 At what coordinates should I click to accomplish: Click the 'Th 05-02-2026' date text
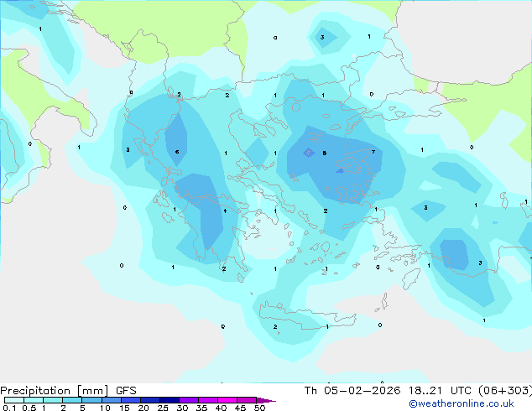click(352, 391)
